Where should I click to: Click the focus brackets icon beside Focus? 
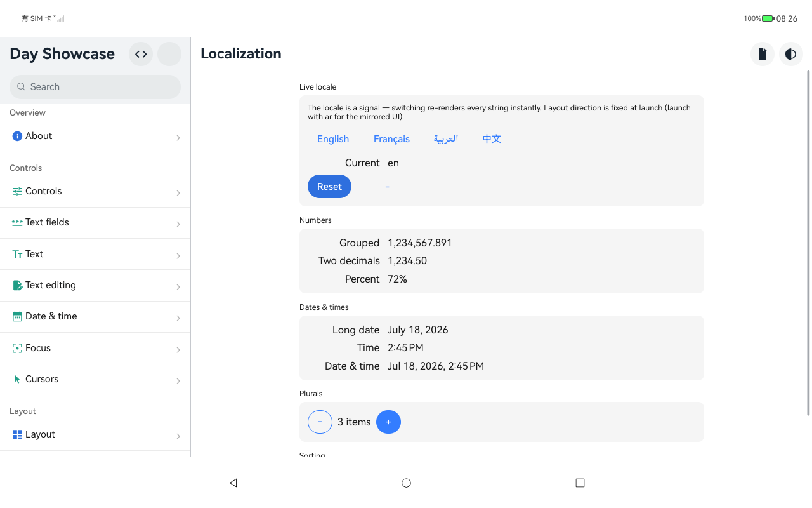pos(17,348)
